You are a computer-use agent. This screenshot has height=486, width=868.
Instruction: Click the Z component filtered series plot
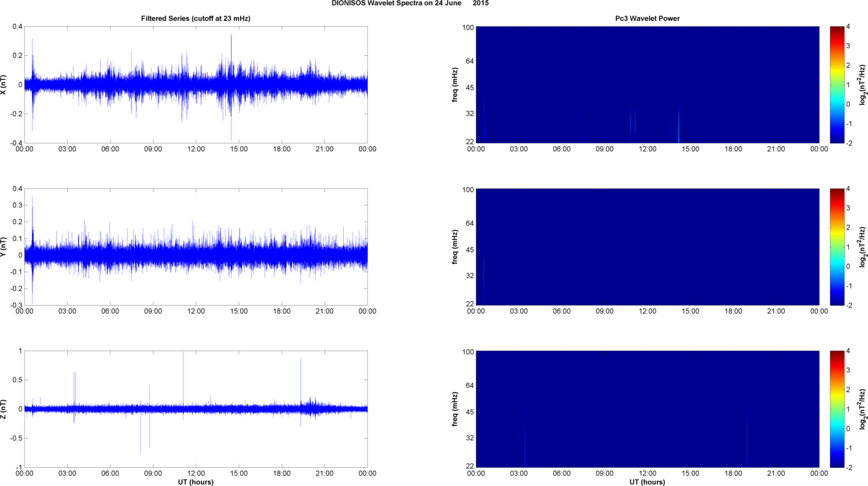pos(196,409)
